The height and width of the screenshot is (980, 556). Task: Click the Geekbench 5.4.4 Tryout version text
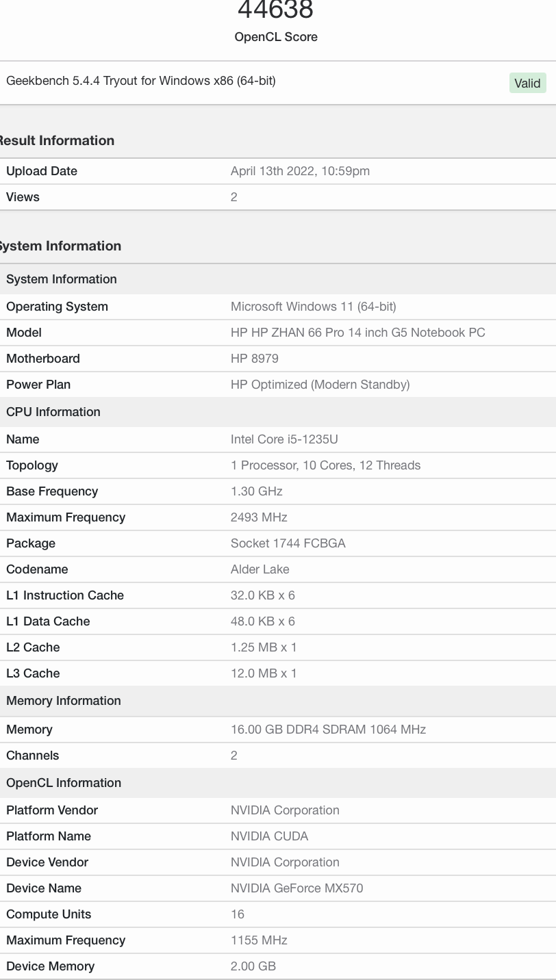coord(140,81)
